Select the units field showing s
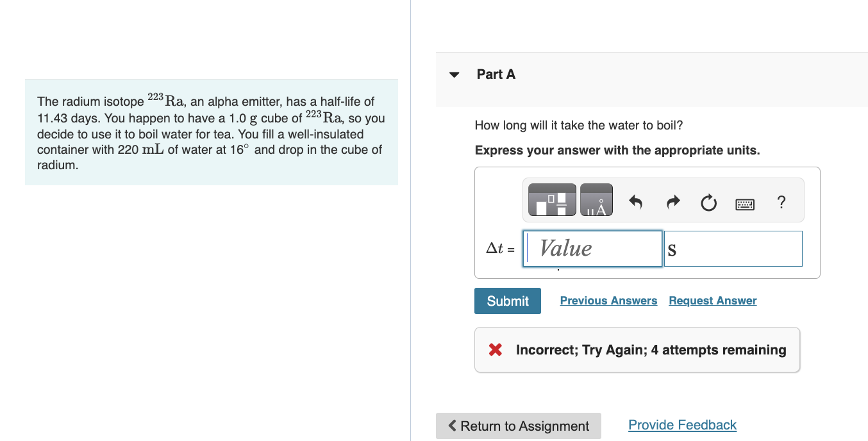The width and height of the screenshot is (868, 441). [x=733, y=248]
